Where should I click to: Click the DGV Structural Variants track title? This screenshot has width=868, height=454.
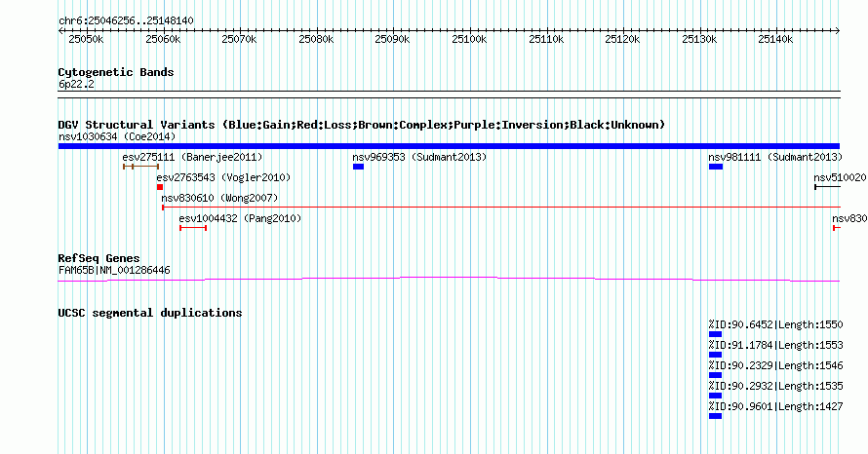pos(362,125)
